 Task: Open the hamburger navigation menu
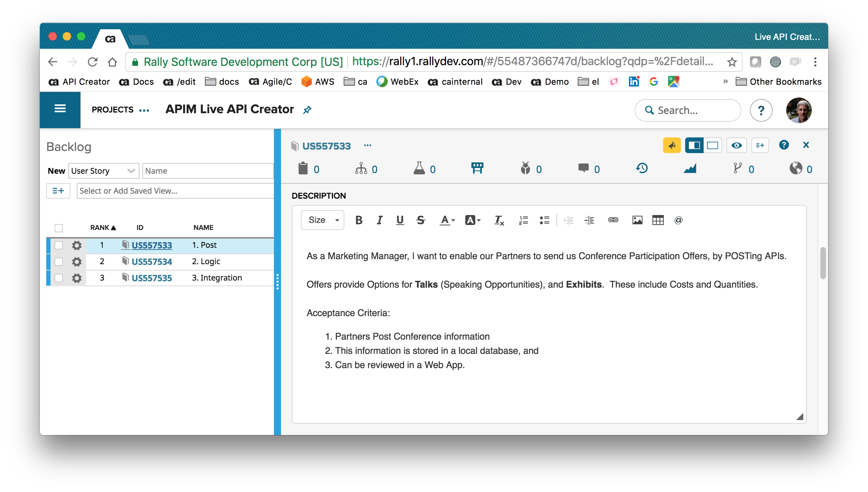click(60, 109)
